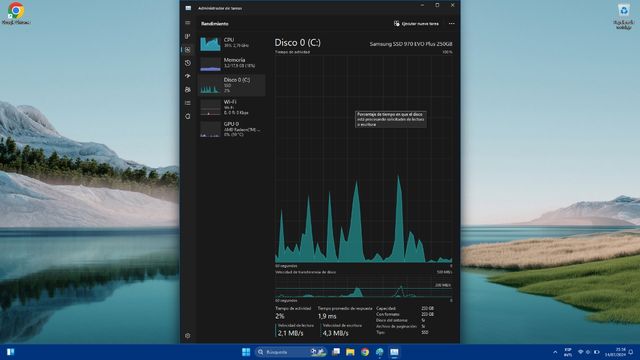Viewport: 640px width, 360px height.
Task: Open the three-dot more options menu
Action: 451,24
